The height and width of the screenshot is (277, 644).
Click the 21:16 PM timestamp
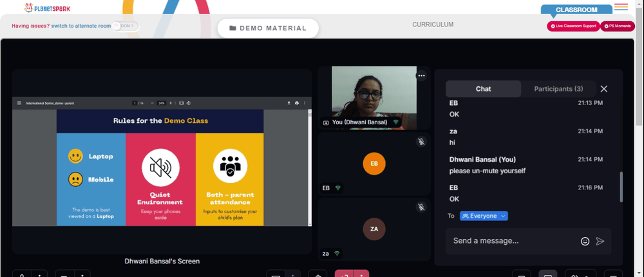[x=590, y=187]
